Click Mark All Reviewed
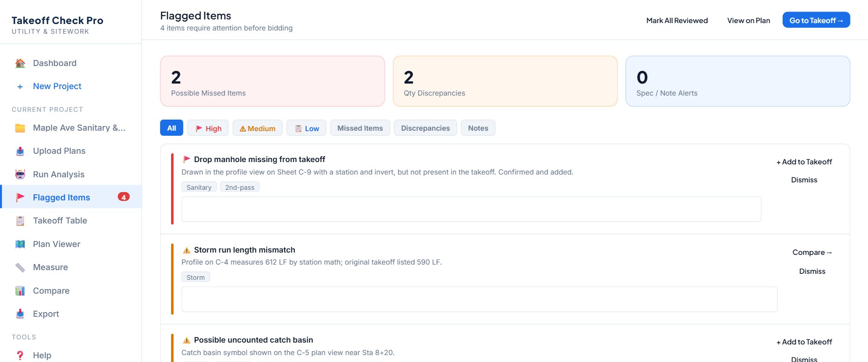Image resolution: width=868 pixels, height=362 pixels. 677,20
